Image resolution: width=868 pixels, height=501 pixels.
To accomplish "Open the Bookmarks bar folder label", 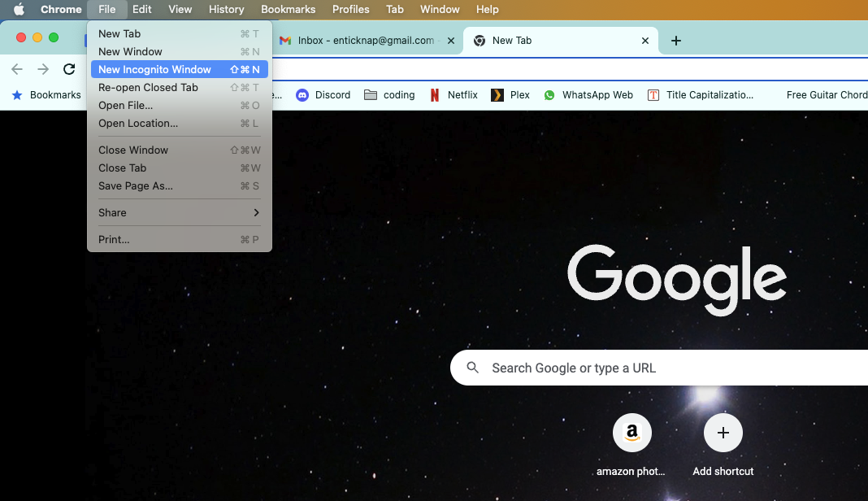I will (x=55, y=95).
